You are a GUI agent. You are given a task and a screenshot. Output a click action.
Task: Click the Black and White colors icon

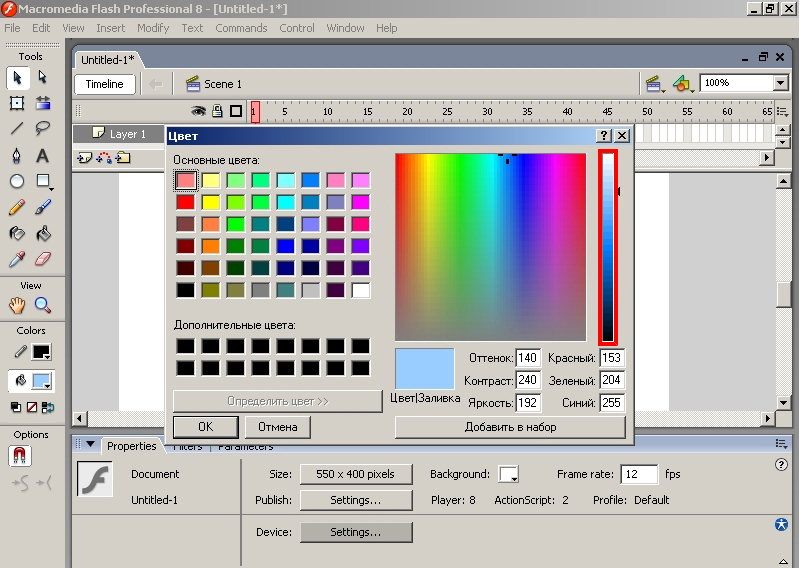[16, 407]
